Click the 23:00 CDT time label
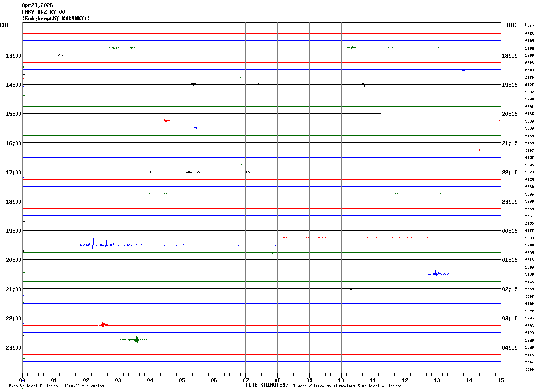The width and height of the screenshot is (536, 392). tap(14, 348)
